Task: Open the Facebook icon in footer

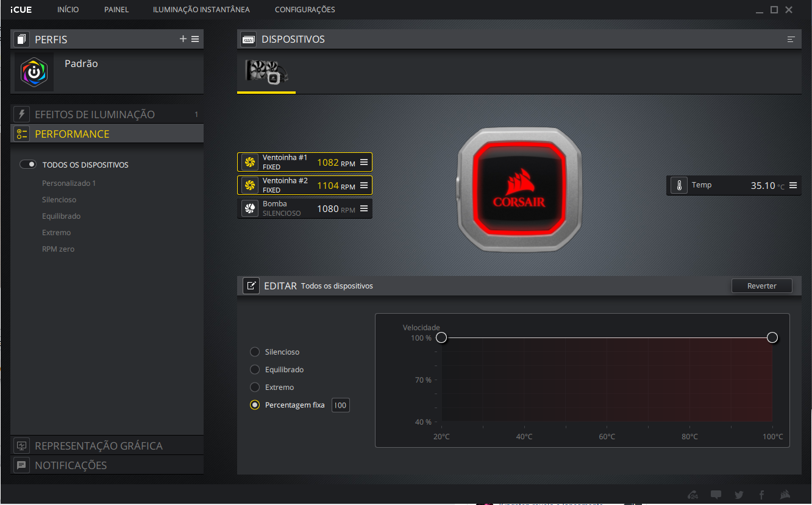Action: pyautogui.click(x=761, y=495)
